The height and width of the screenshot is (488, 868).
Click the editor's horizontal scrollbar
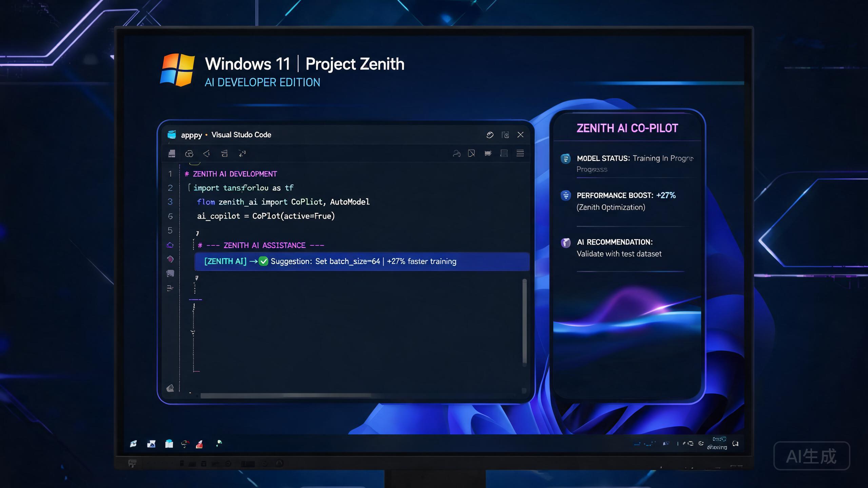click(285, 395)
